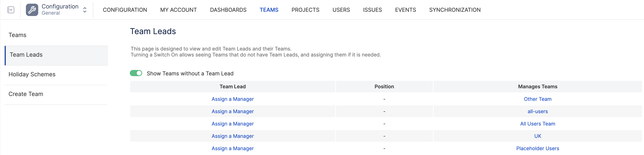
Task: Click the Team Lead column header
Action: point(233,87)
